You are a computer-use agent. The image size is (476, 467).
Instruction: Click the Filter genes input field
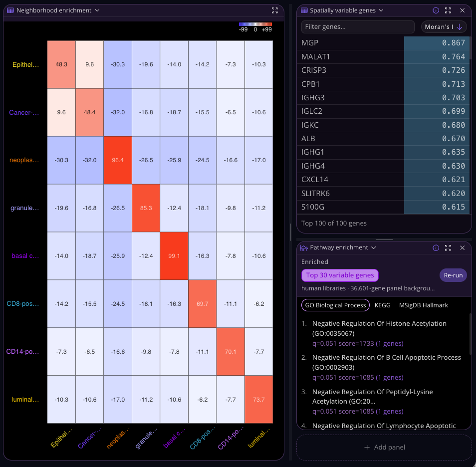tap(358, 27)
